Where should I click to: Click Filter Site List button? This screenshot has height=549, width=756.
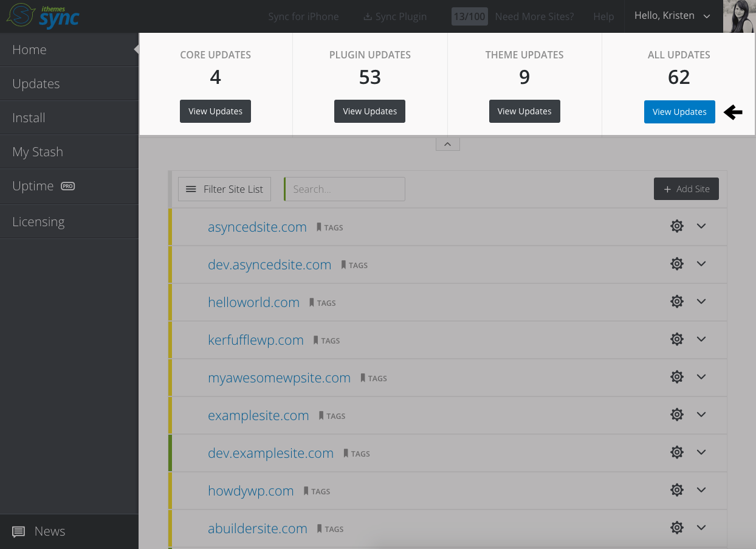(x=224, y=189)
